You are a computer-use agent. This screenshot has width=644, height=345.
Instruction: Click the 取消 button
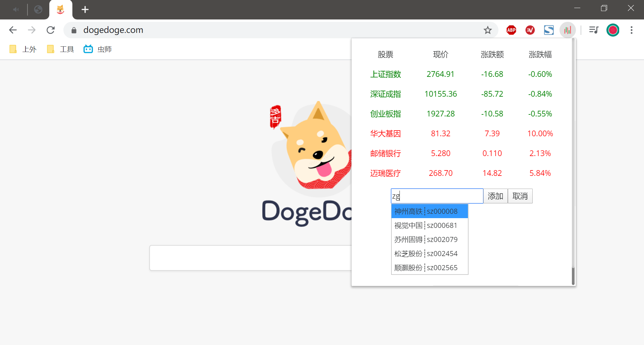point(520,196)
